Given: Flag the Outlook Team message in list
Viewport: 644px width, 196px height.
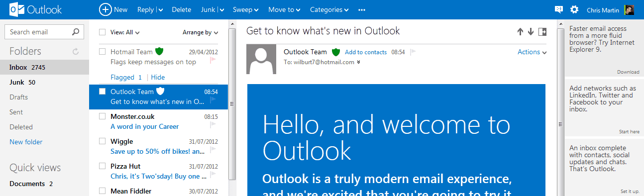Looking at the screenshot, I should [x=213, y=100].
